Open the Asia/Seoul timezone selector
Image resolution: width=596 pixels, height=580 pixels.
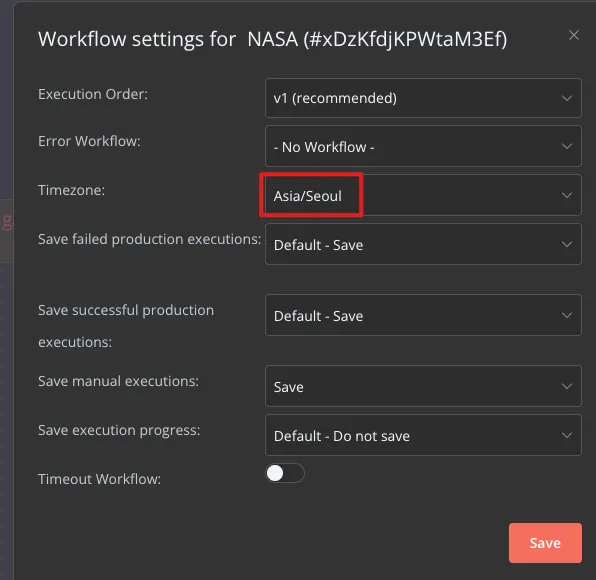coord(423,195)
